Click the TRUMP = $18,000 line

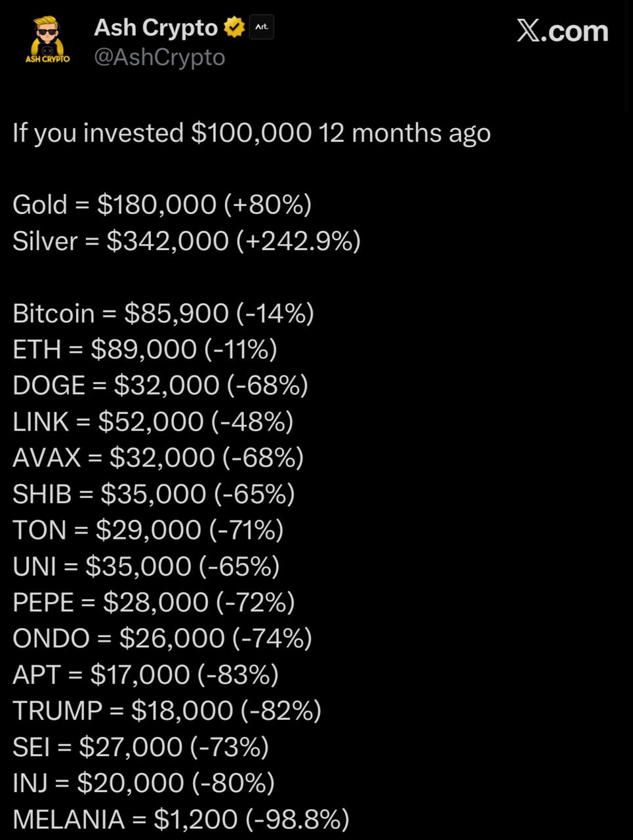click(x=167, y=710)
